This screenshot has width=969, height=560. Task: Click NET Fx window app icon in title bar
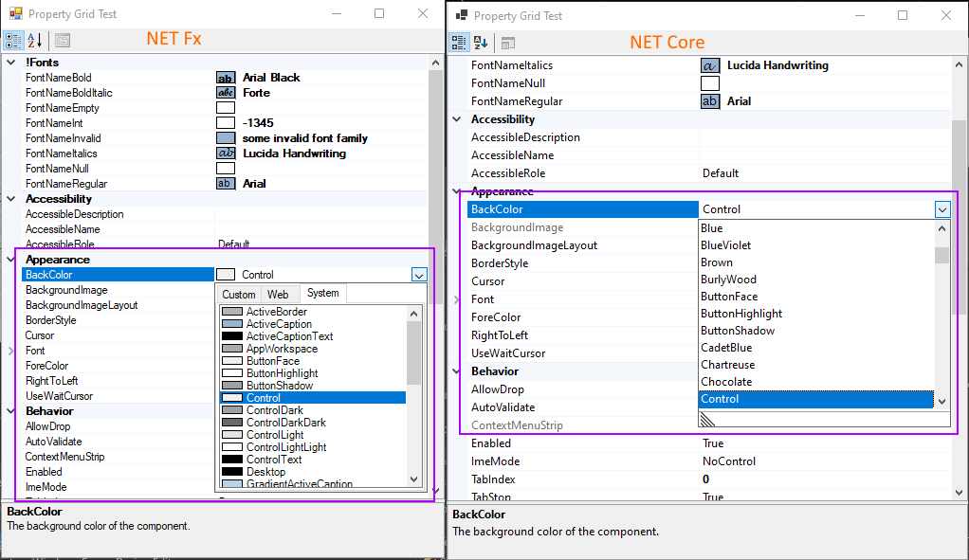[x=15, y=13]
